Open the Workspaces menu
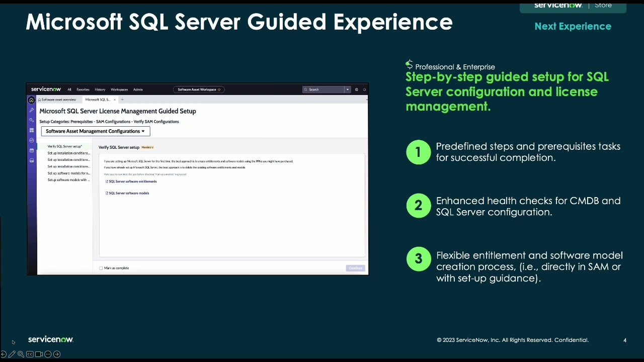 click(x=119, y=89)
